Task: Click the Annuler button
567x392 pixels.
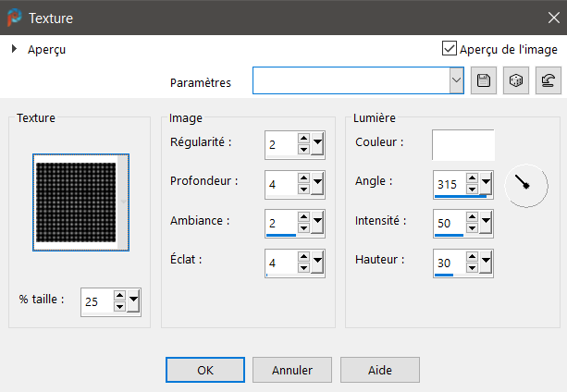Action: (x=292, y=369)
